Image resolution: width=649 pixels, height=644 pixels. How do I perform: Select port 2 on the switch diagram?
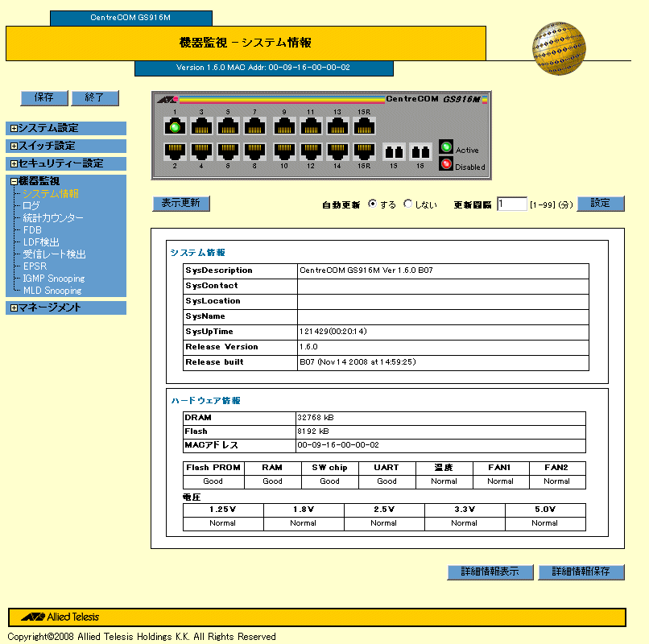coord(176,151)
